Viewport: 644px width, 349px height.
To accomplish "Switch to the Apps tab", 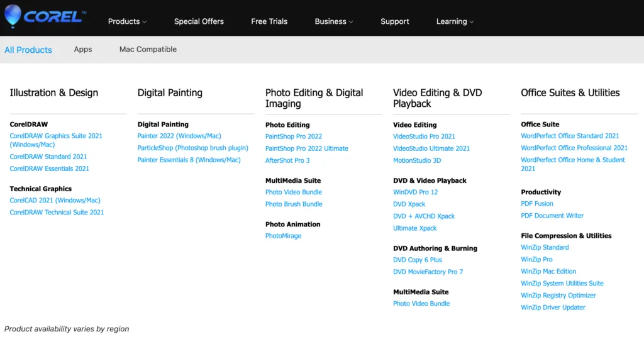I will tap(83, 49).
